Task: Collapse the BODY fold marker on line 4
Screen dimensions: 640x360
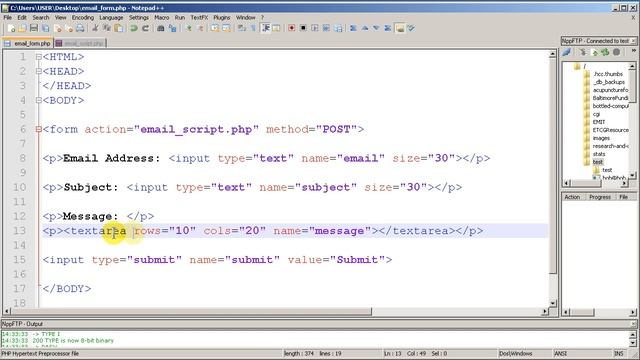Action: pos(38,100)
